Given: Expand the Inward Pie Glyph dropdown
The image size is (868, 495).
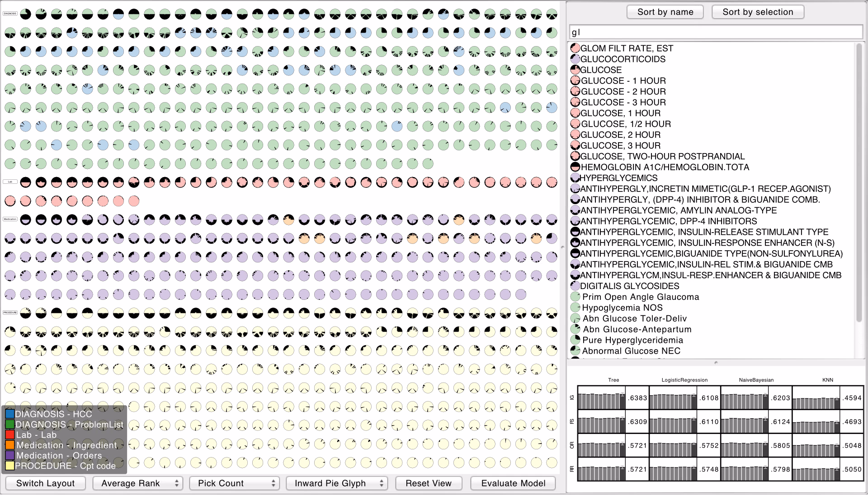Looking at the screenshot, I should [337, 483].
